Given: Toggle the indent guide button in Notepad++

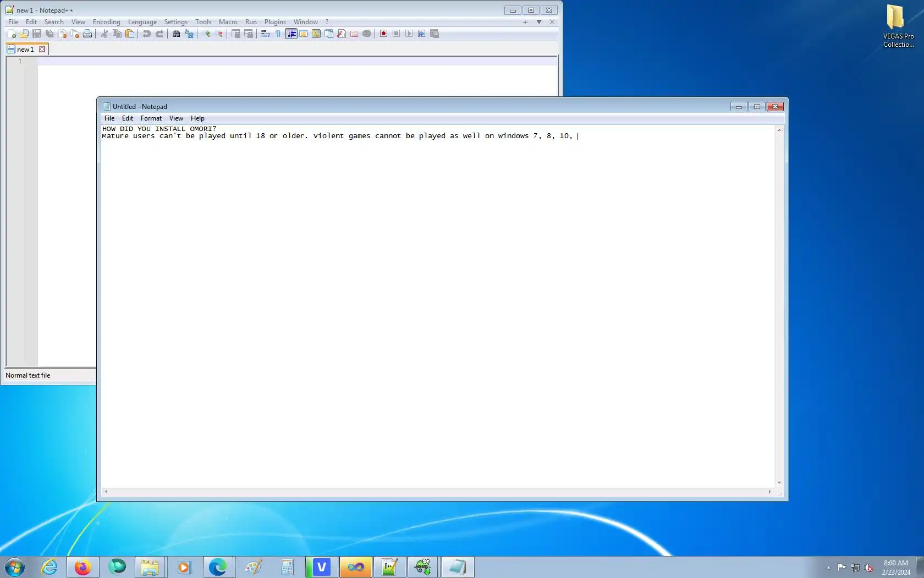Looking at the screenshot, I should coord(291,34).
